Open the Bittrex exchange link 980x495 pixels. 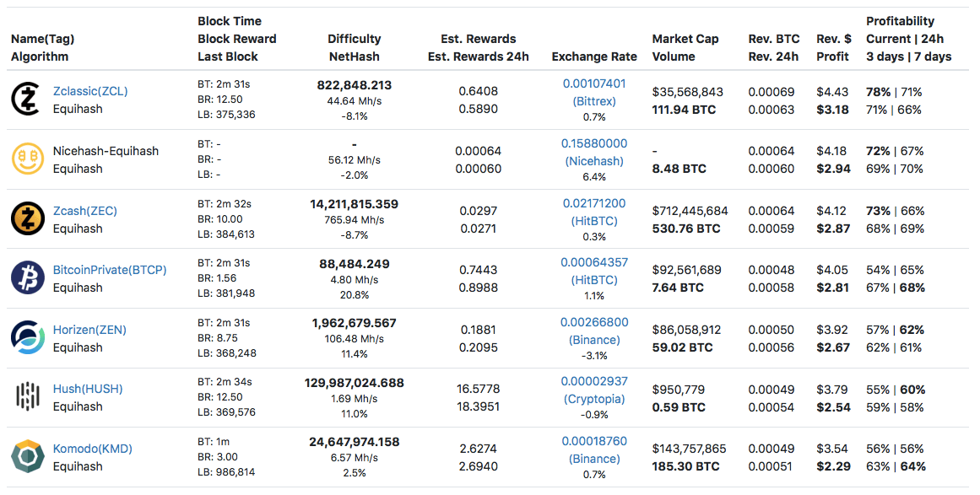click(594, 101)
